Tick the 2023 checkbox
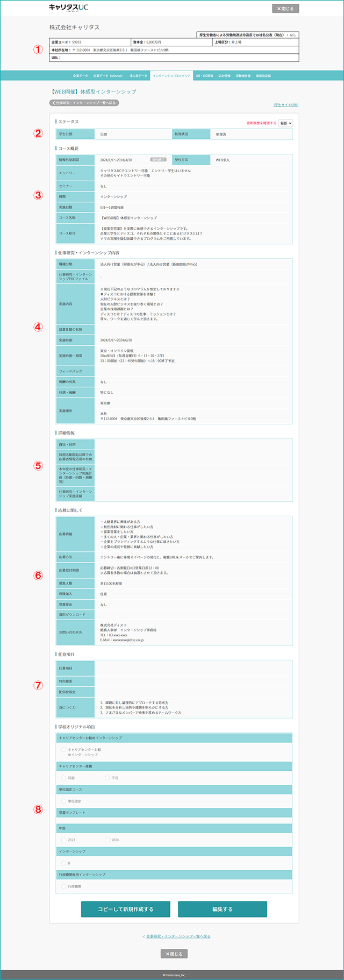 pyautogui.click(x=64, y=840)
